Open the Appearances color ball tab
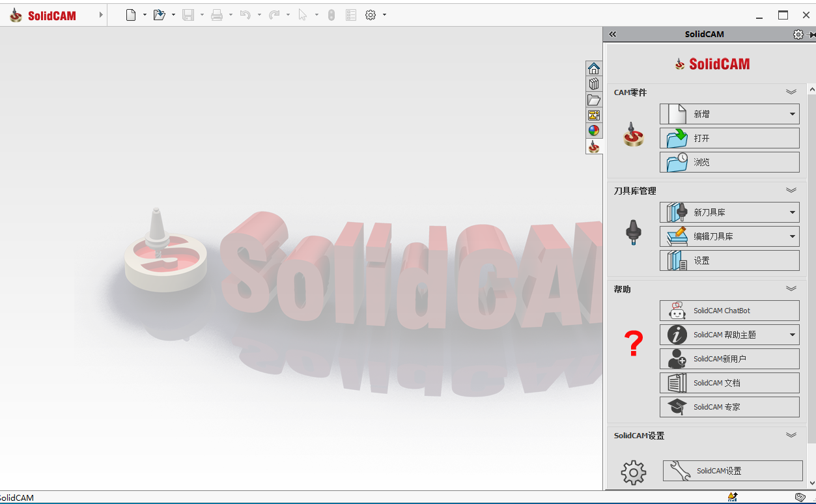816x504 pixels. (594, 131)
